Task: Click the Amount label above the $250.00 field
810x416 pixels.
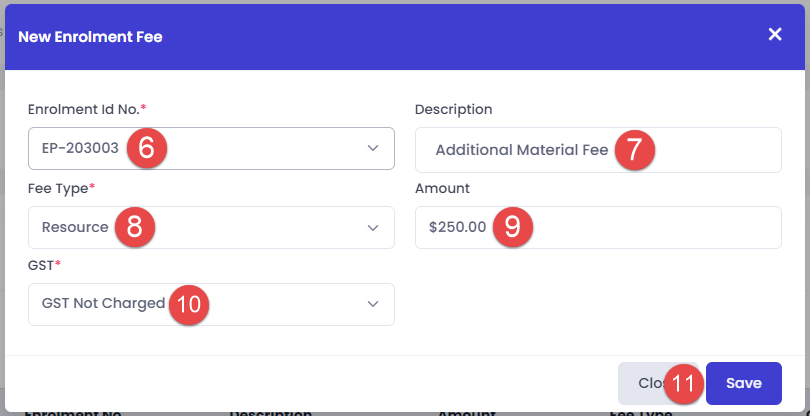Action: pyautogui.click(x=442, y=188)
